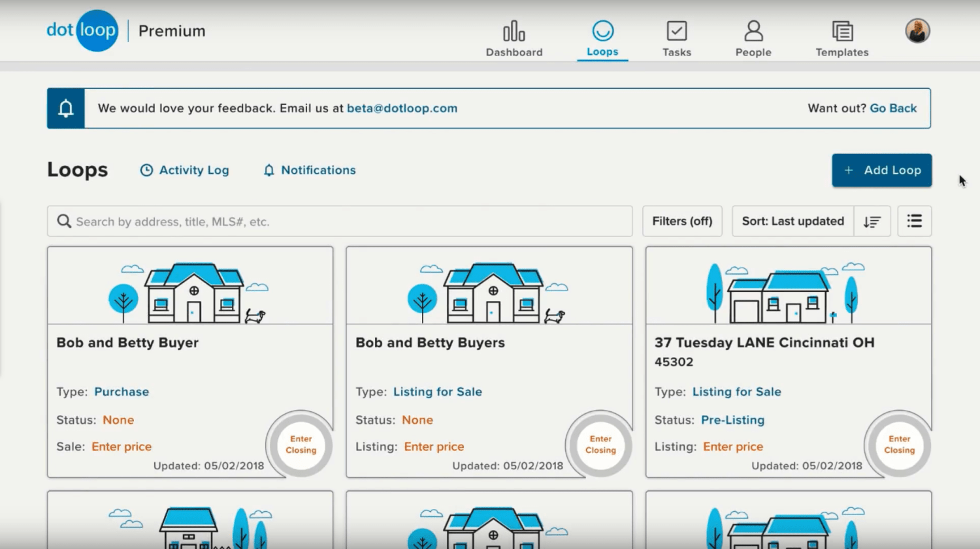Select the Loops smiley icon
The image size is (980, 549).
[x=602, y=29]
